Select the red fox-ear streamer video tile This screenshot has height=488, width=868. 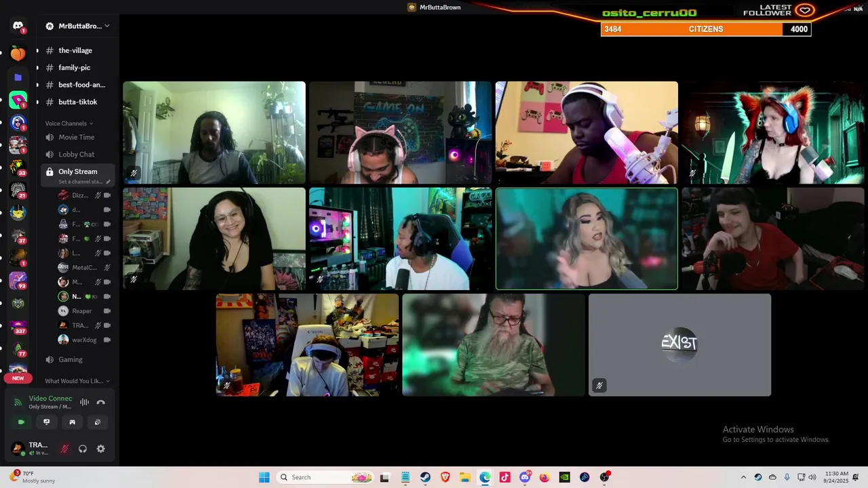773,133
